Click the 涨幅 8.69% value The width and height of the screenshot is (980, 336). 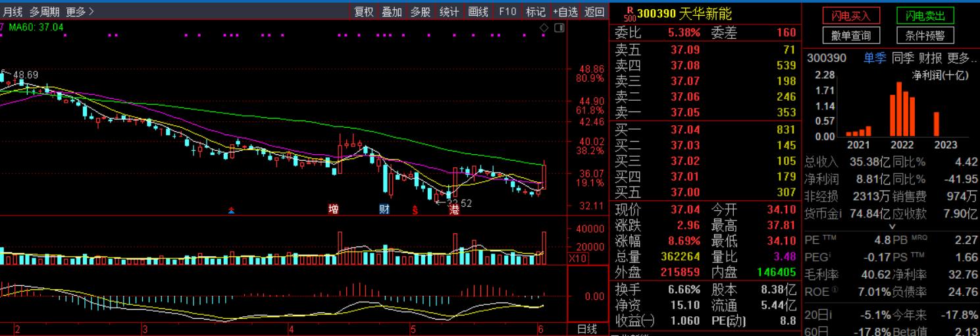coord(684,241)
